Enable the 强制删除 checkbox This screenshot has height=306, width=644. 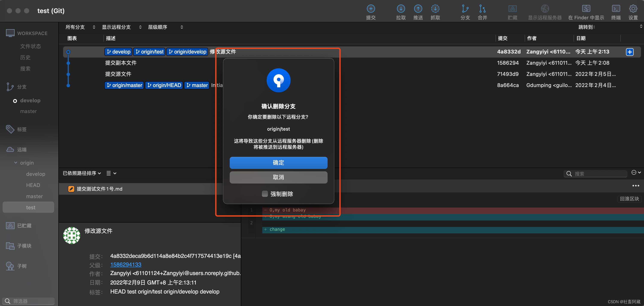tap(265, 194)
